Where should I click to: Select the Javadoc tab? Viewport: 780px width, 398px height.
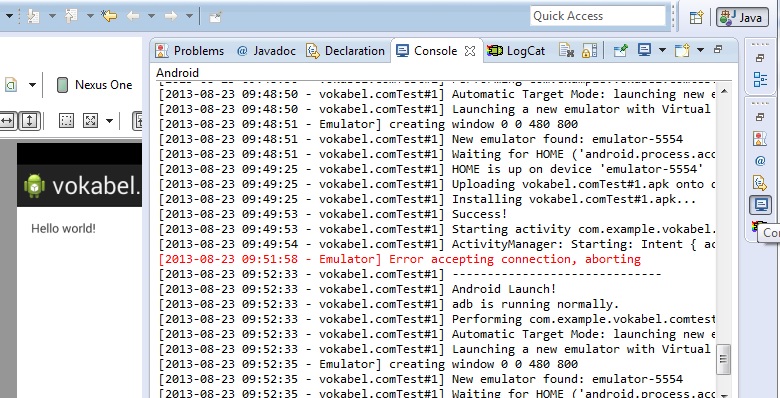266,51
